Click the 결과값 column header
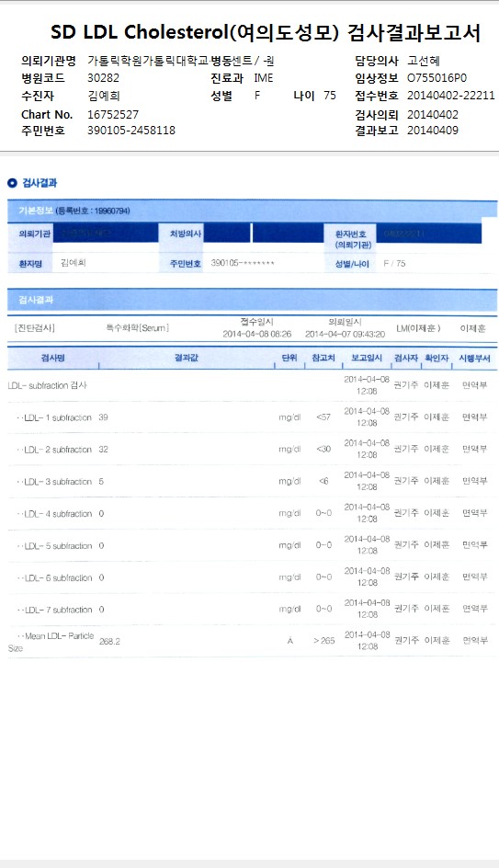The height and width of the screenshot is (868, 499). point(187,359)
